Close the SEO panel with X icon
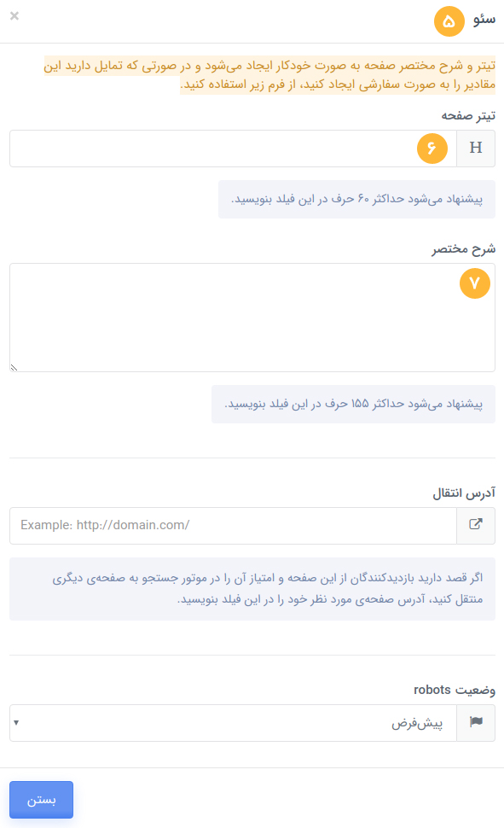 [14, 16]
